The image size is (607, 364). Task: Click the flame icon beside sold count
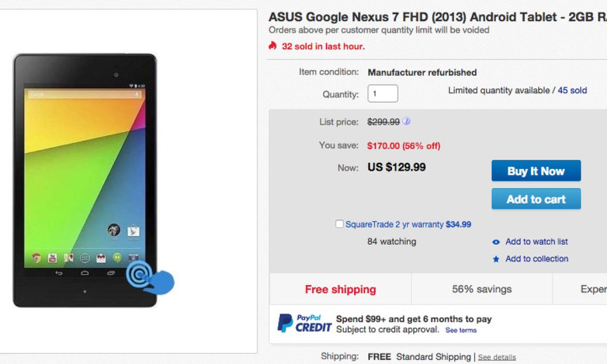click(273, 46)
